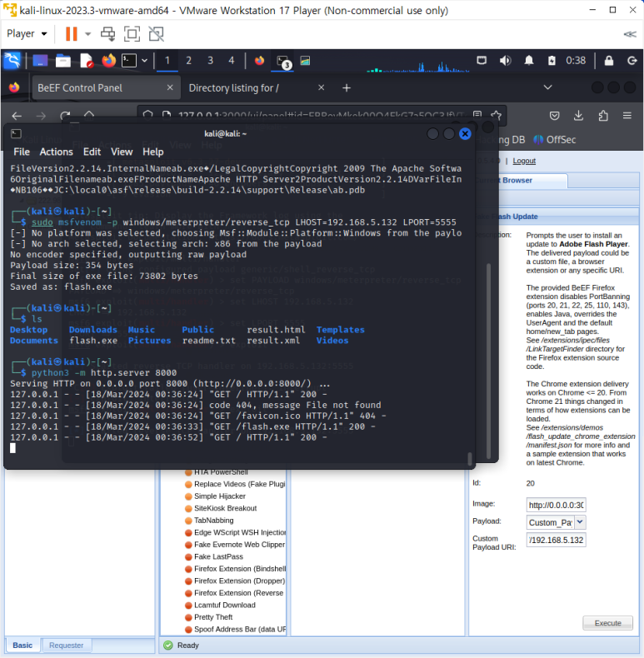
Task: Open the terminal View menu
Action: 122,152
